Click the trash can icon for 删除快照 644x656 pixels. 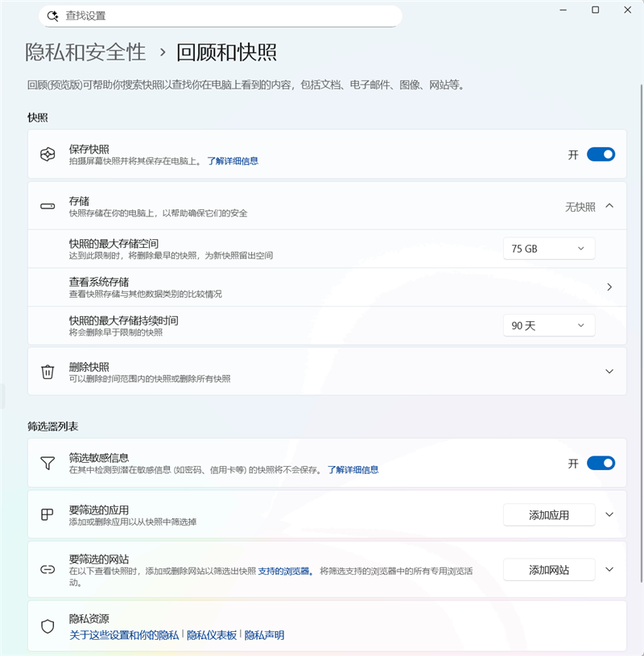click(47, 372)
